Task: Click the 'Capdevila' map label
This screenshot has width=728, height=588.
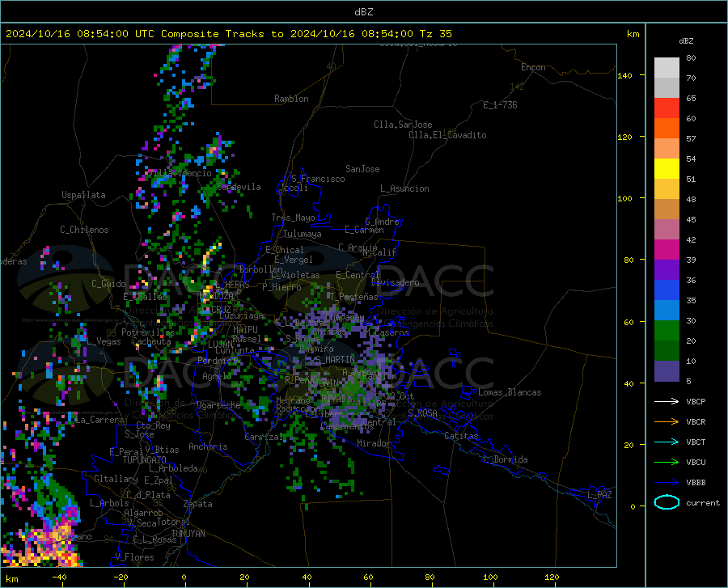Action: [x=239, y=187]
